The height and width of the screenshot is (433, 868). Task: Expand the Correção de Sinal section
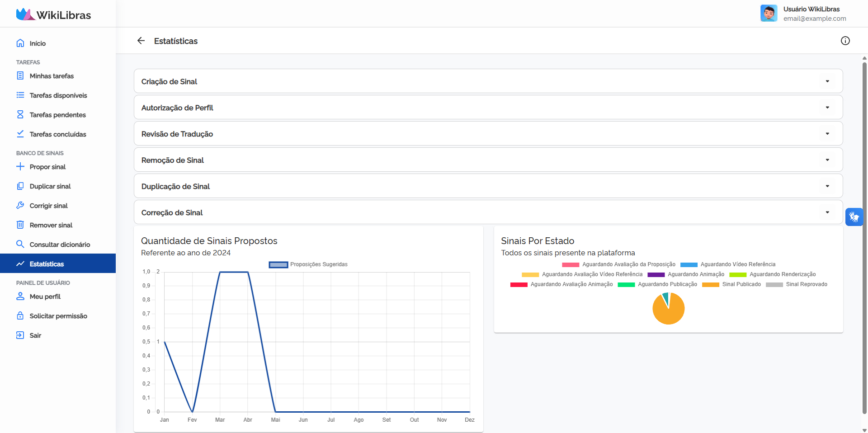[488, 212]
